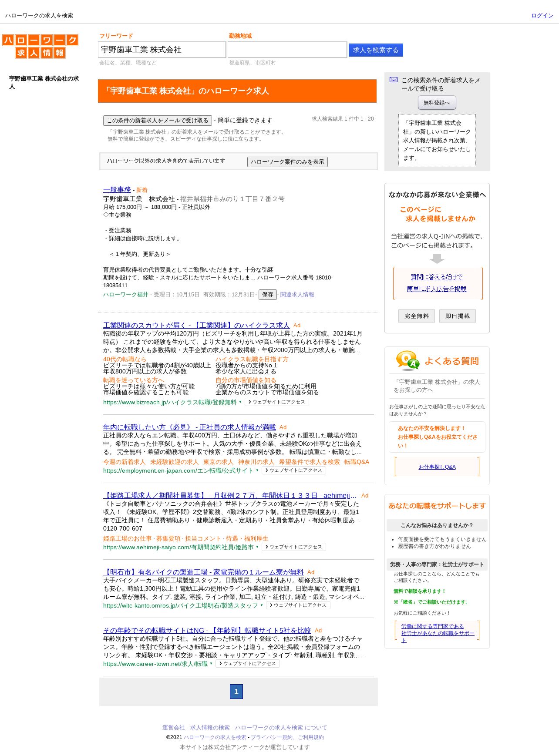
Task: Click ウェブサイトにアクセス button for bizreach ad
Action: [x=277, y=402]
